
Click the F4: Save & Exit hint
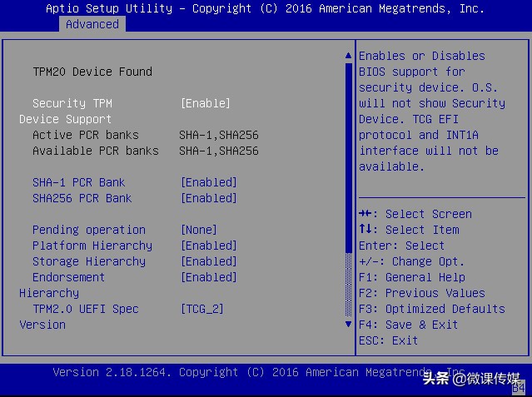click(x=409, y=325)
